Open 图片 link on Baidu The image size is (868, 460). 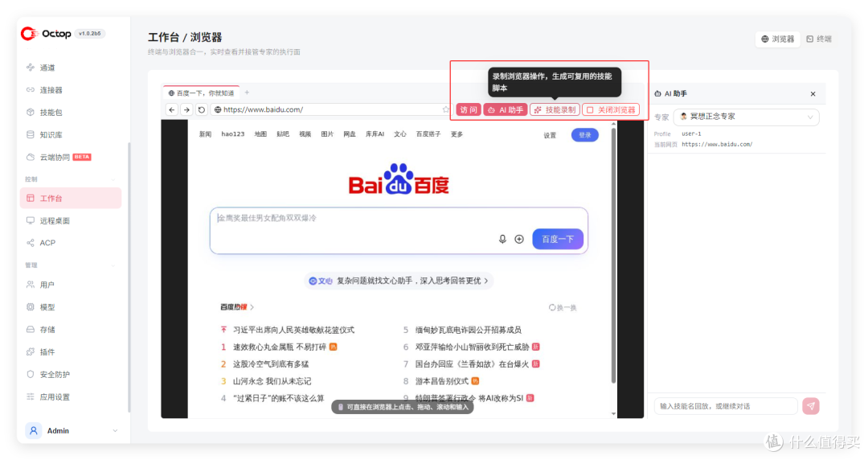tap(327, 134)
